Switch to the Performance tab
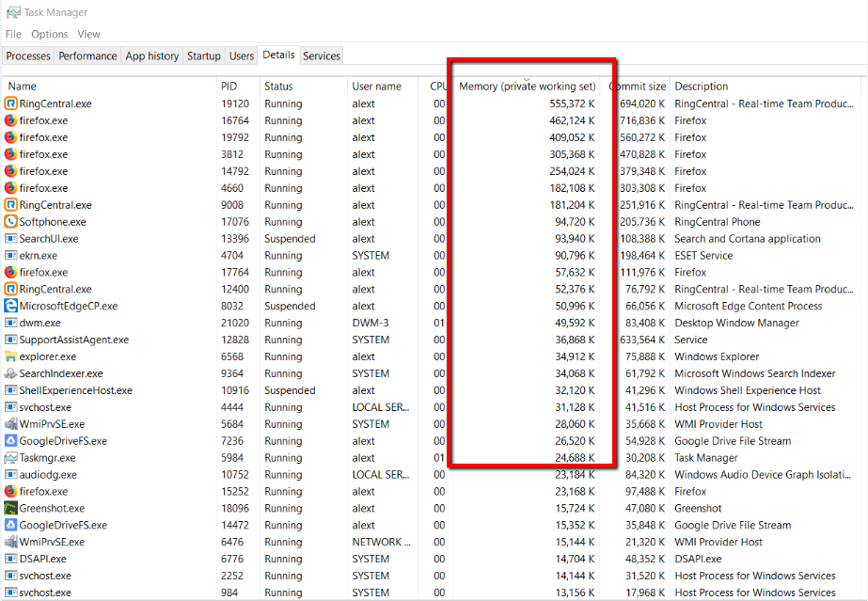 [x=87, y=55]
